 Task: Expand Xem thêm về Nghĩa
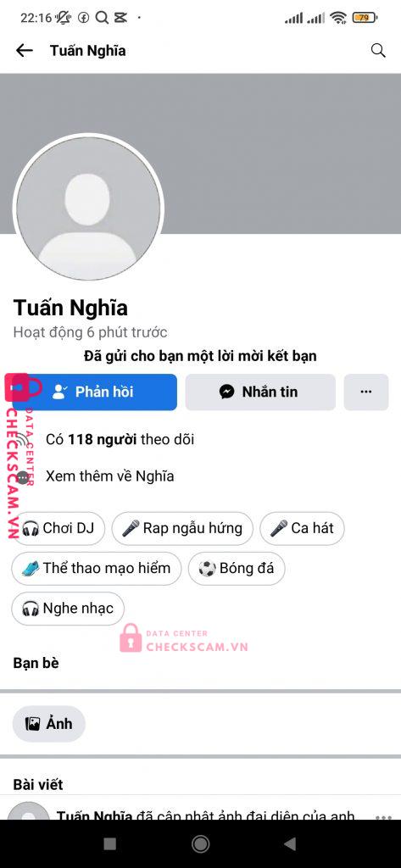pyautogui.click(x=109, y=476)
